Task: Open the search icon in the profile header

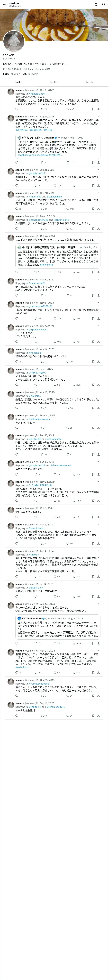Action: 103,5
